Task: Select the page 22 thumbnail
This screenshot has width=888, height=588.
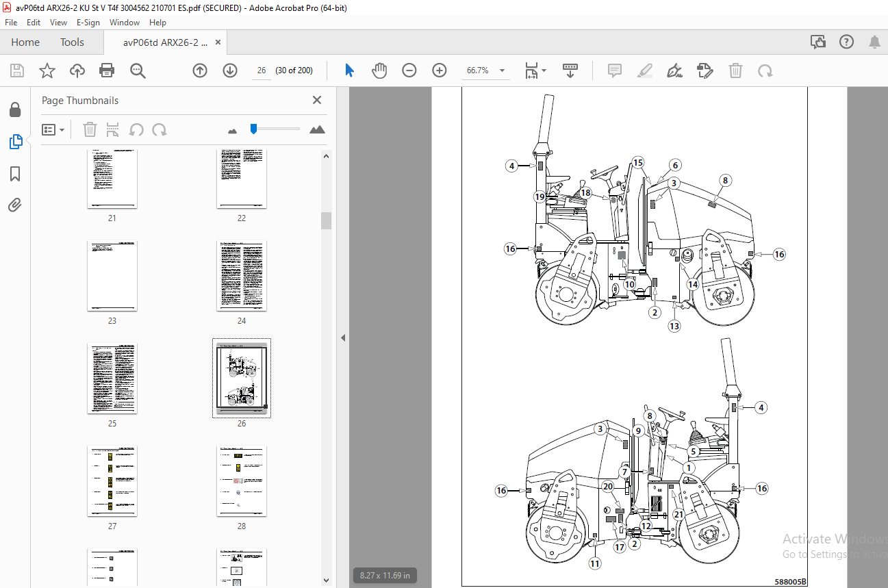Action: [242, 179]
